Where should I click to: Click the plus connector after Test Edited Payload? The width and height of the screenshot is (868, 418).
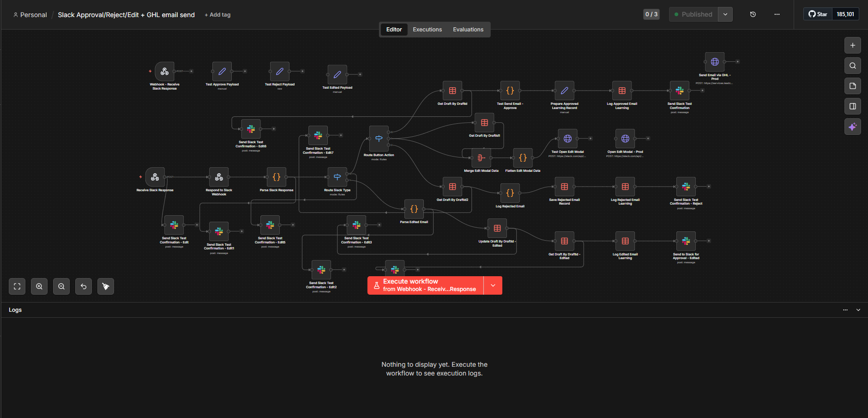(x=360, y=74)
